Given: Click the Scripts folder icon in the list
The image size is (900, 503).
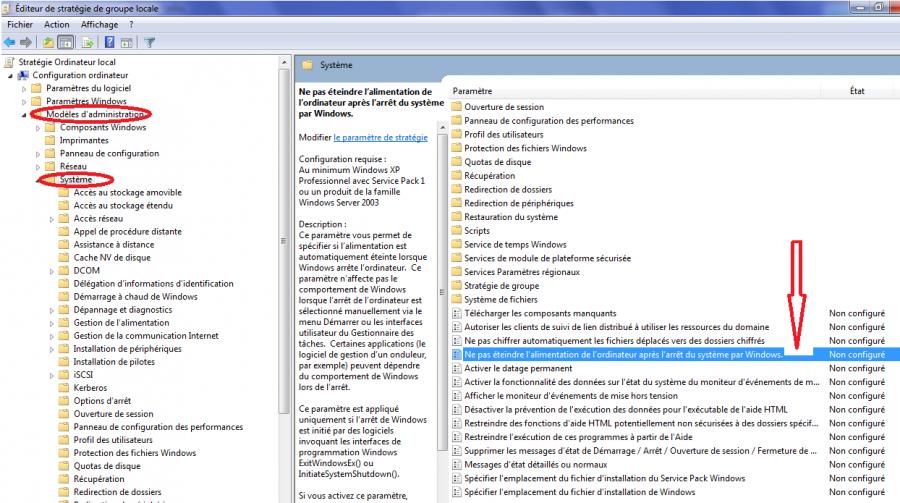Looking at the screenshot, I should [x=456, y=230].
